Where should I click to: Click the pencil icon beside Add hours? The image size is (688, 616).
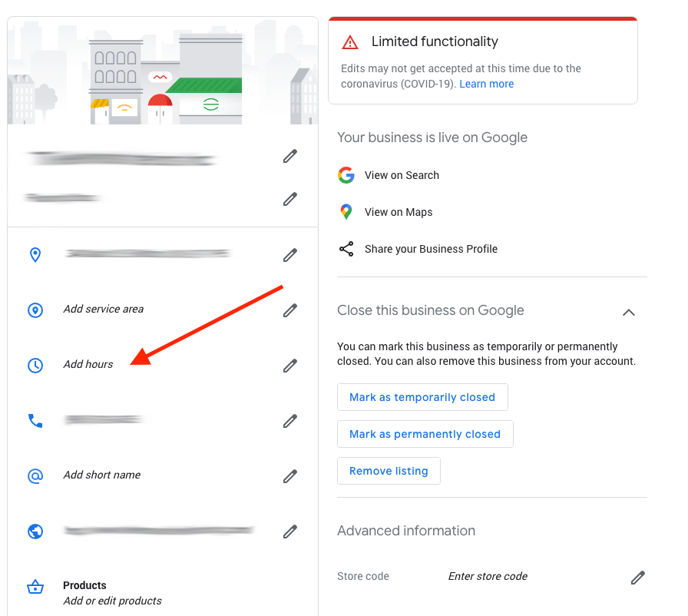tap(289, 366)
